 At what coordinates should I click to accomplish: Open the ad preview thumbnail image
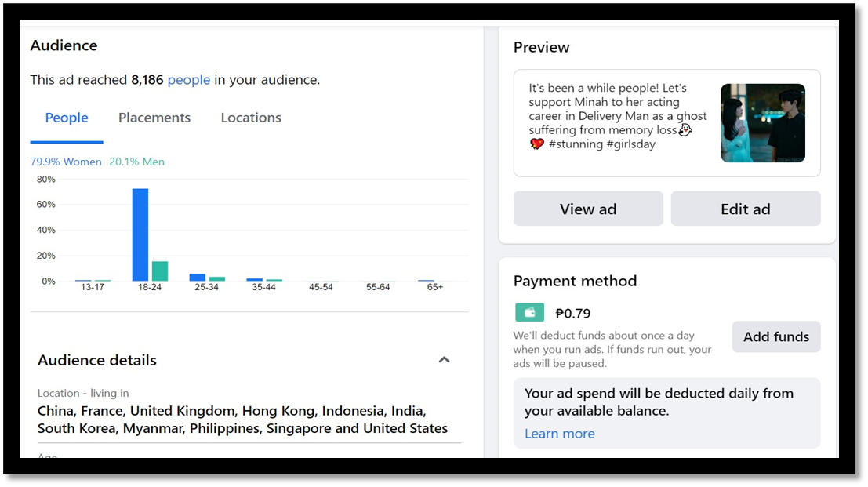[762, 123]
